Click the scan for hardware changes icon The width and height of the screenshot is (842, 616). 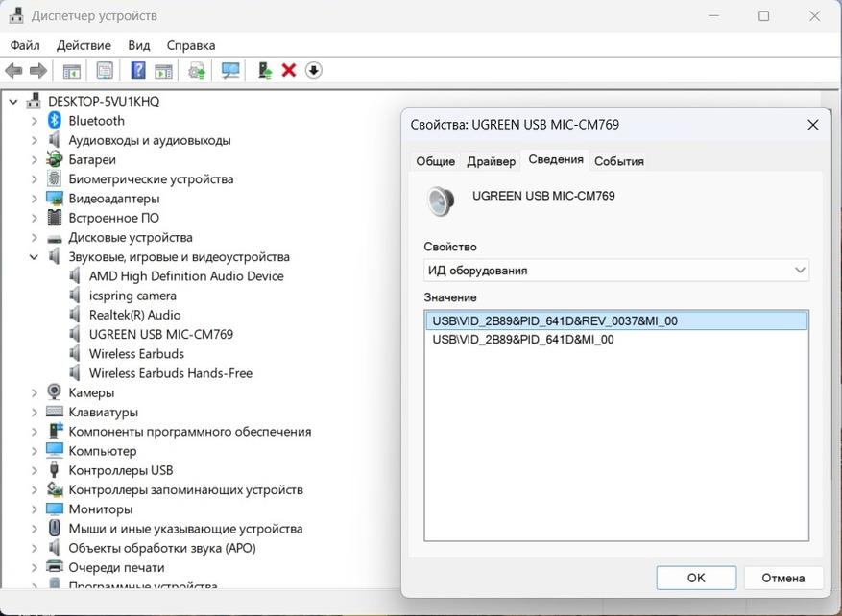pos(230,70)
